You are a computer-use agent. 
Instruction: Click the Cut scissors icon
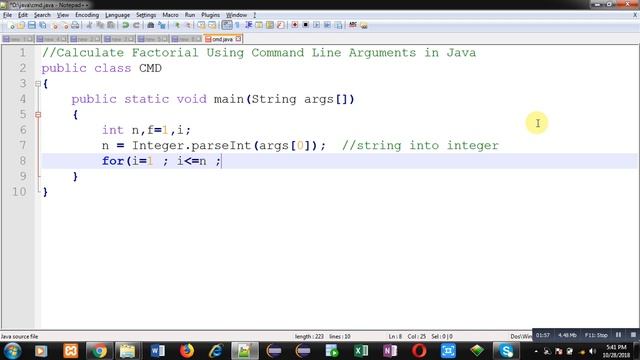coord(89,25)
